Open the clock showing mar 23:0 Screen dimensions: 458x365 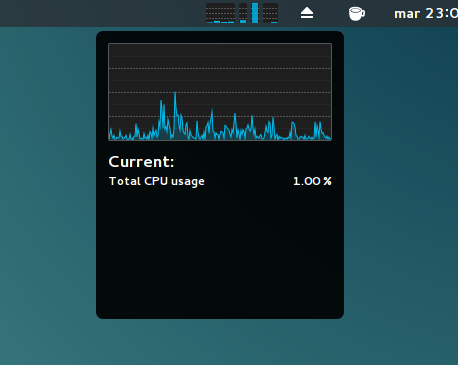point(426,14)
